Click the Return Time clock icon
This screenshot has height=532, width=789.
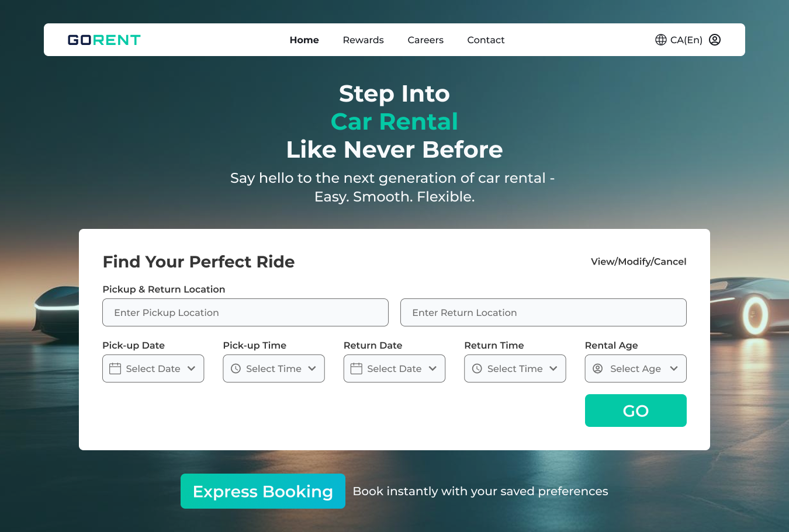pos(477,368)
